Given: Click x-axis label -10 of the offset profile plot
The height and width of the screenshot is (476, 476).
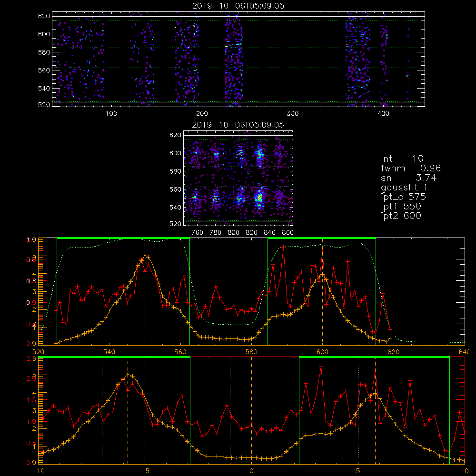Looking at the screenshot, I should pos(38,471).
